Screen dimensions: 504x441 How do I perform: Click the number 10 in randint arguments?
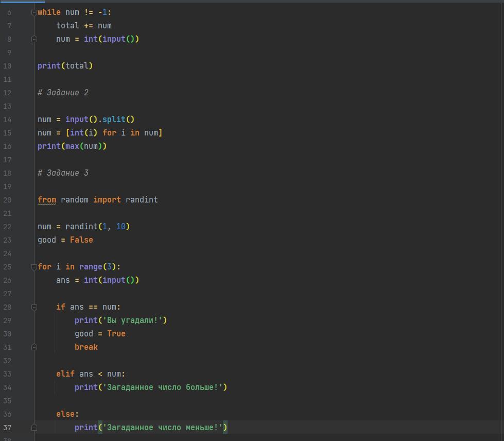coord(121,227)
